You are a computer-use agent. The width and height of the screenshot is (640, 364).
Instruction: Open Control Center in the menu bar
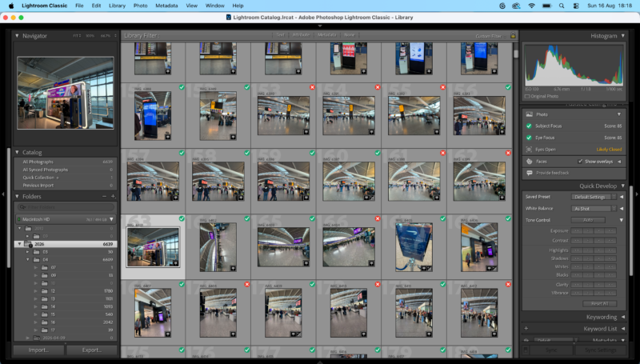click(x=576, y=6)
